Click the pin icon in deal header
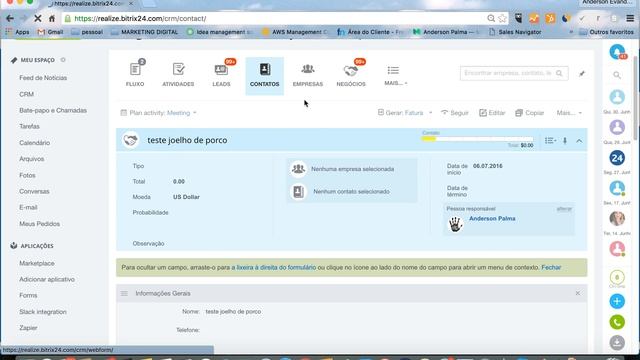This screenshot has height=360, width=640. point(565,141)
